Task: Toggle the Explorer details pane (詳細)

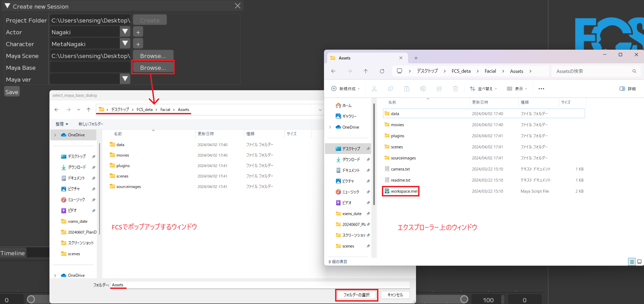Action: pyautogui.click(x=628, y=89)
